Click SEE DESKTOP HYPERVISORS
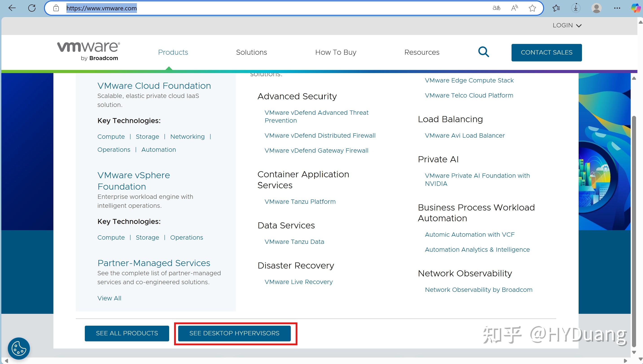Image resolution: width=643 pixels, height=364 pixels. (234, 333)
